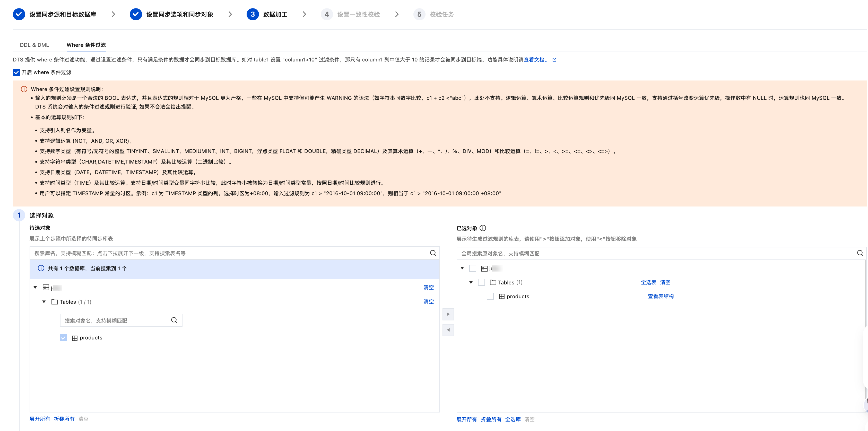Click 清空 next to 全选表

pyautogui.click(x=665, y=283)
